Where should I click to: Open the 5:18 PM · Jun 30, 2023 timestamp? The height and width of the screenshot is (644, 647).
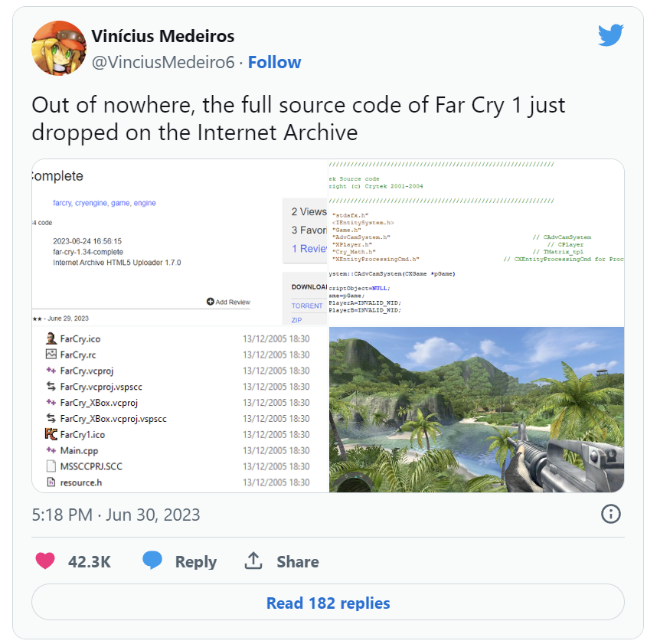coord(116,515)
